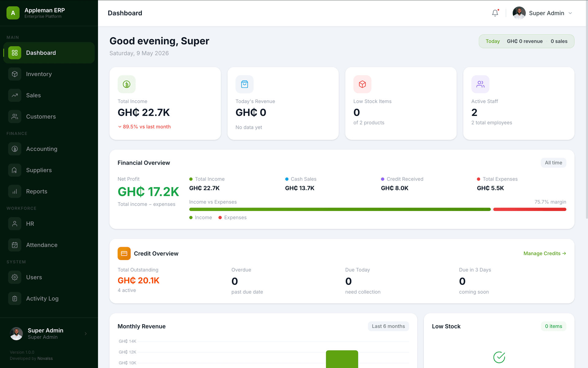588x368 pixels.
Task: Click the "Version 1.0.0" footer text
Action: point(22,352)
